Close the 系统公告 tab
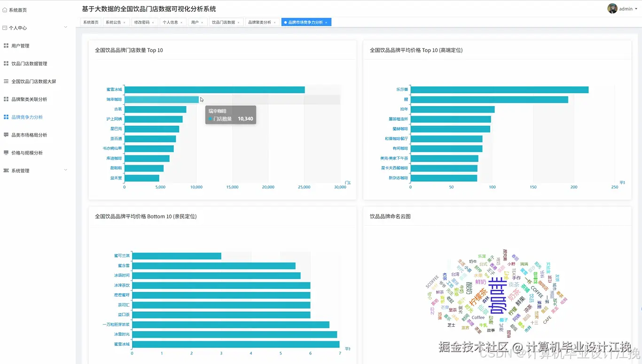Viewport: 642px width, 364px height. (x=125, y=23)
